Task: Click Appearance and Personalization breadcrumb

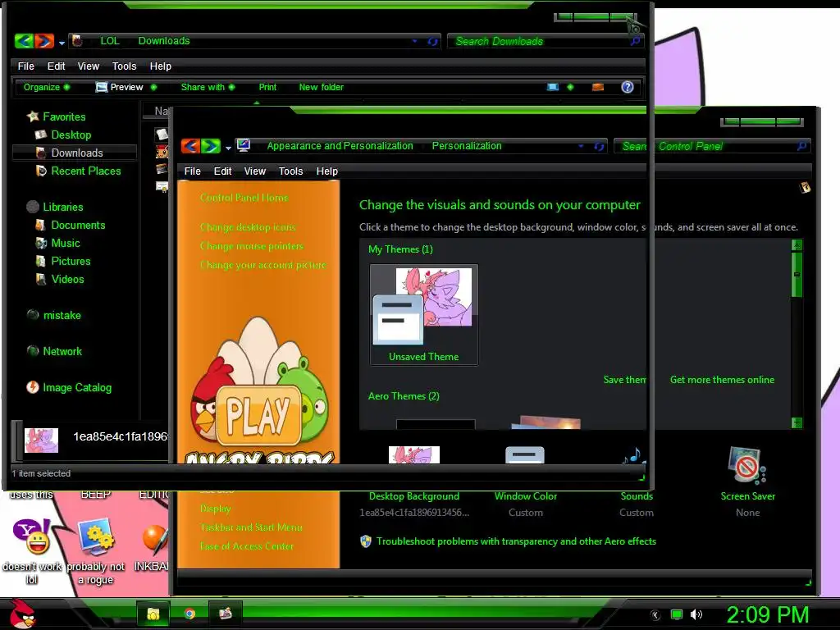Action: [340, 146]
